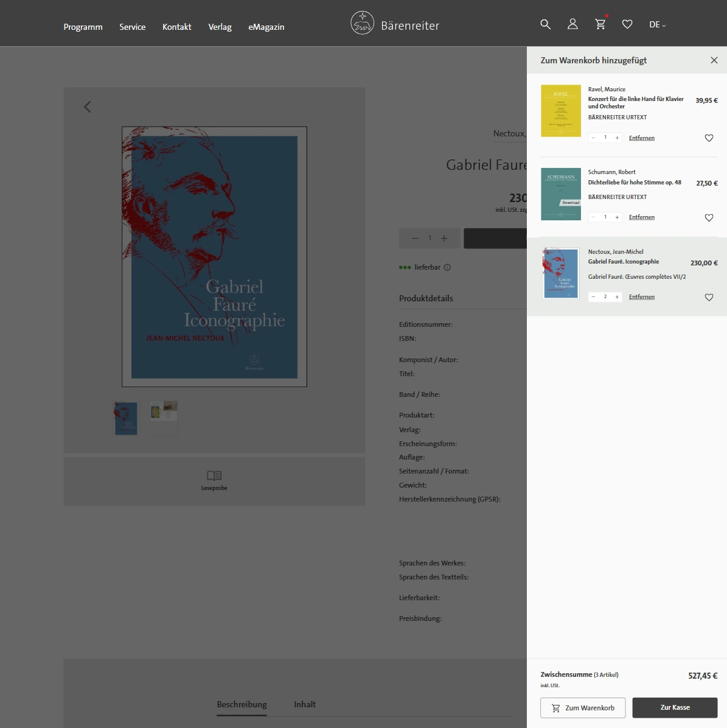Click the price 39,95 €
The image size is (727, 728).
[x=706, y=100]
